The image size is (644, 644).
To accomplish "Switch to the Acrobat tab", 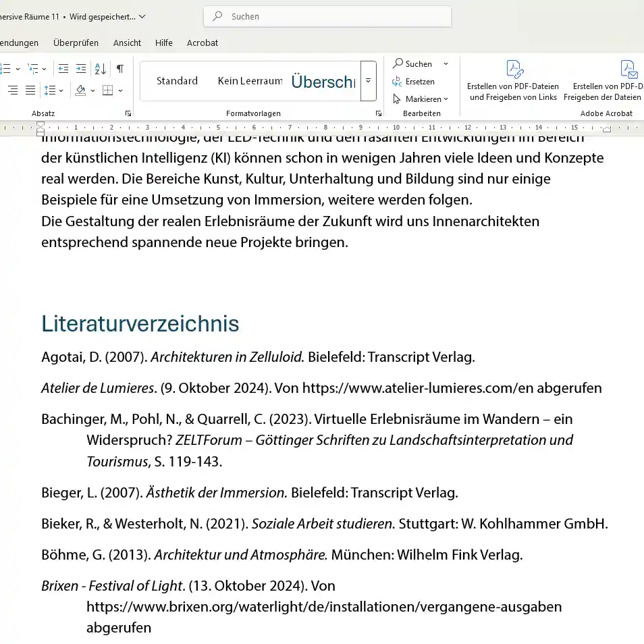I will tap(203, 43).
